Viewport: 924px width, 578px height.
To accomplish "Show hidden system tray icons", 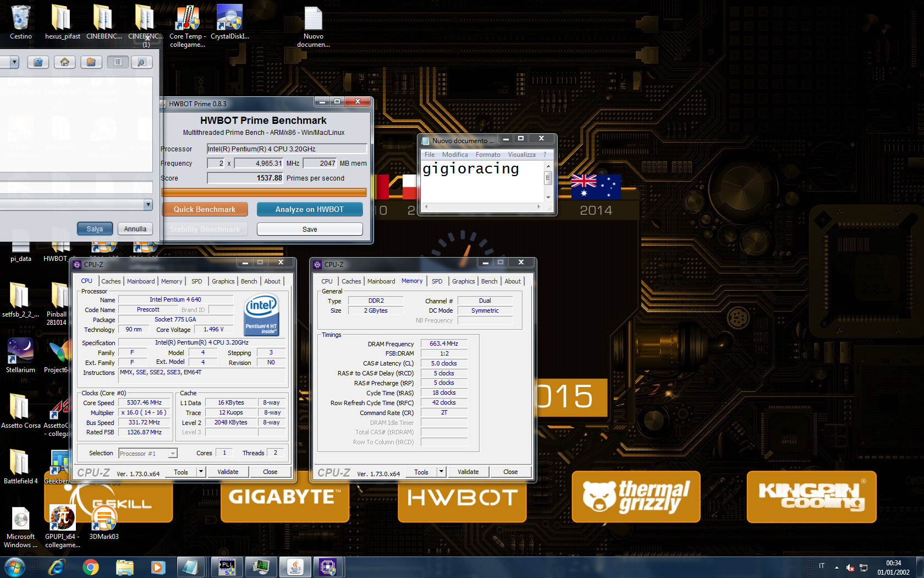I will pos(837,567).
